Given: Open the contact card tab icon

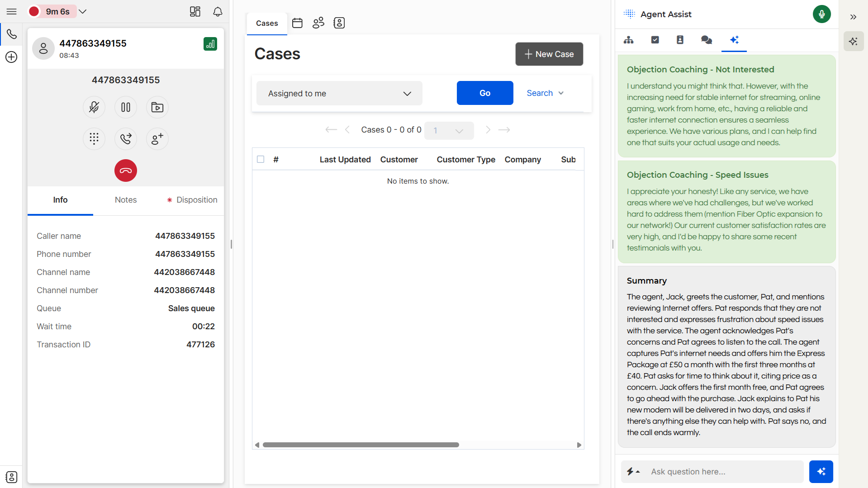Looking at the screenshot, I should point(339,23).
